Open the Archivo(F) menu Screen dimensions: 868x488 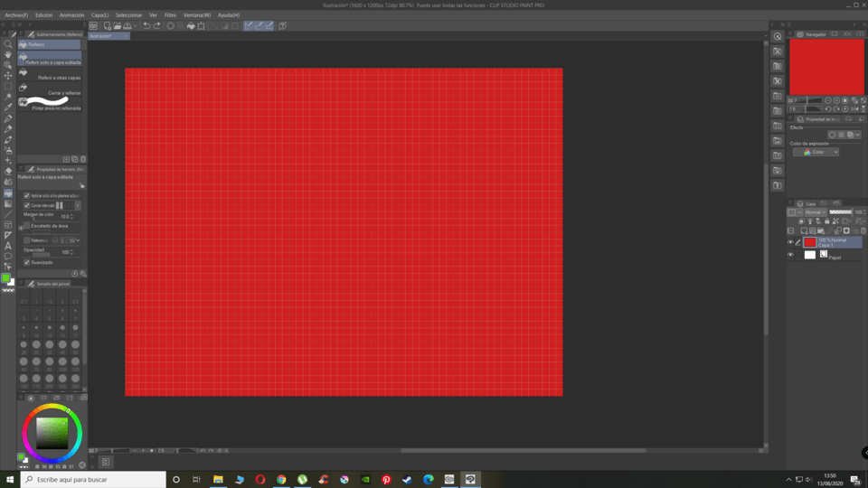[16, 15]
